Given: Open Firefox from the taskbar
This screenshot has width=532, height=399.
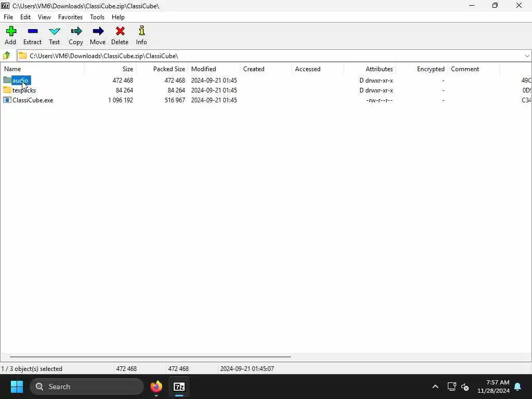Looking at the screenshot, I should [156, 387].
